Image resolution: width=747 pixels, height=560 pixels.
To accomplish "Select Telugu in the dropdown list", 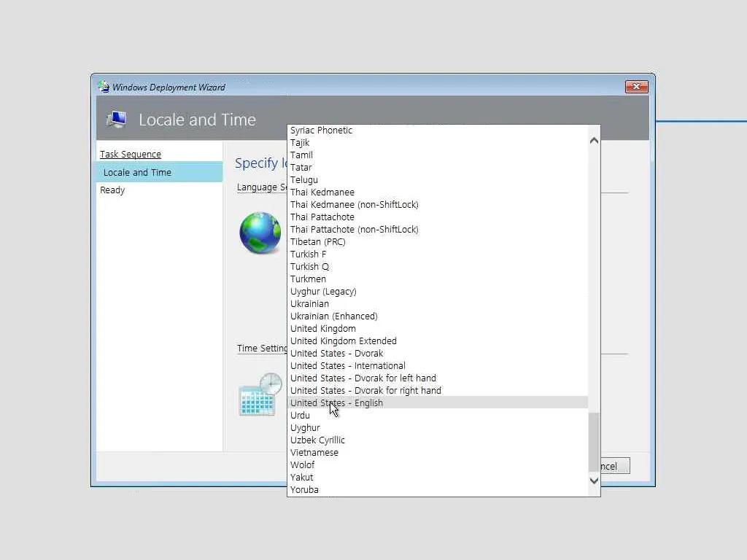I will click(438, 180).
